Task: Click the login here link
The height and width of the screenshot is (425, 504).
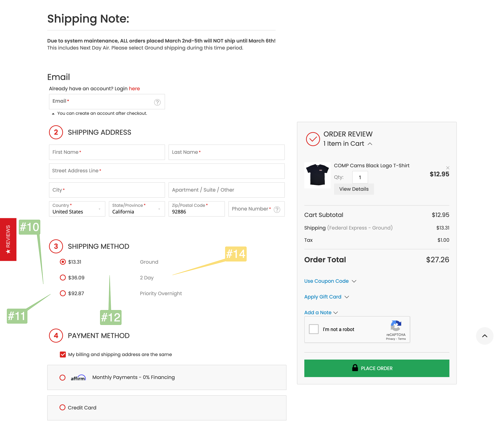Action: pos(134,88)
